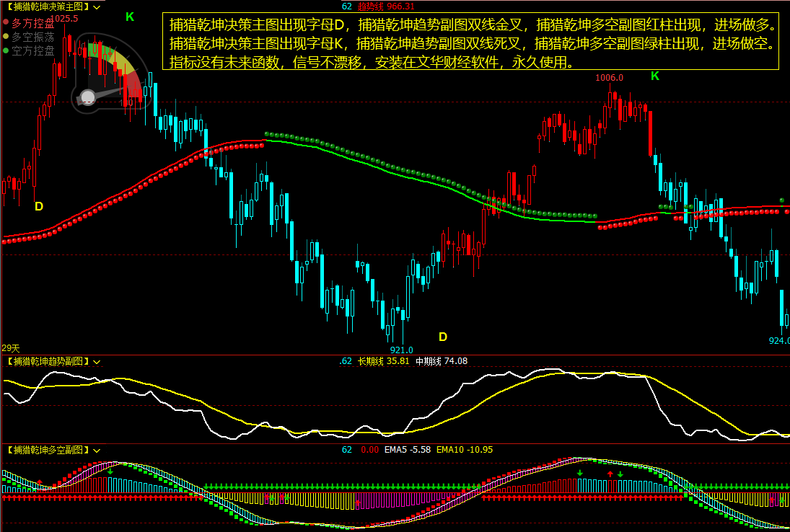
Task: Click the red 0.00 value in 多空副图 header
Action: (370, 449)
